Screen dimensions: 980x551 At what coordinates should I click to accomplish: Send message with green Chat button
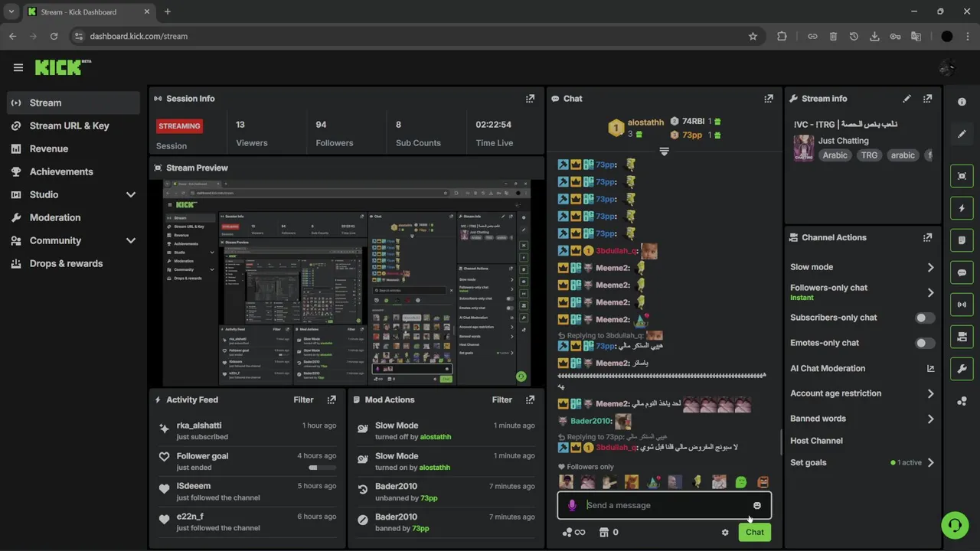[755, 532]
